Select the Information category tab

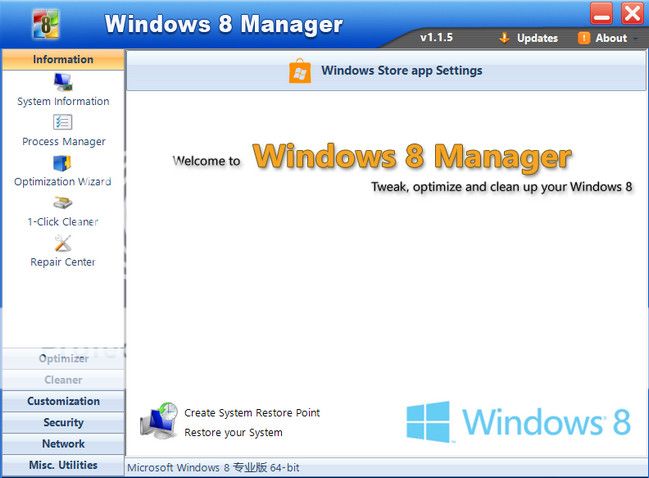[63, 60]
